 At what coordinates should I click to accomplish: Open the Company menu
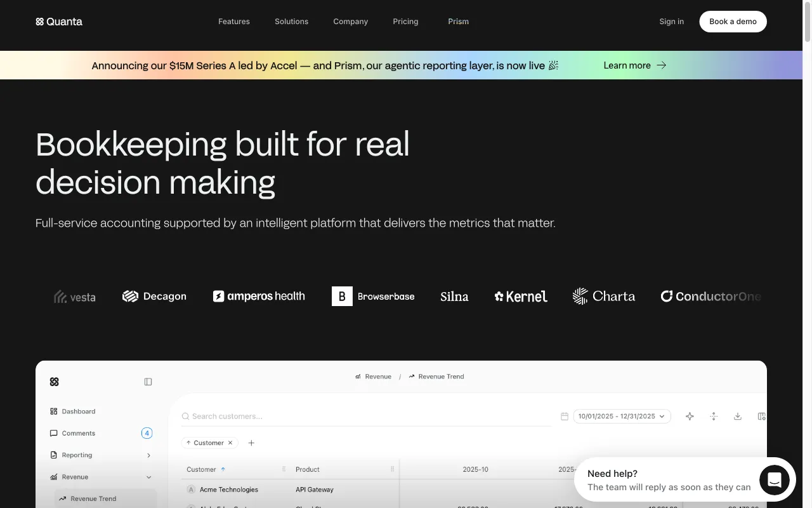point(350,22)
